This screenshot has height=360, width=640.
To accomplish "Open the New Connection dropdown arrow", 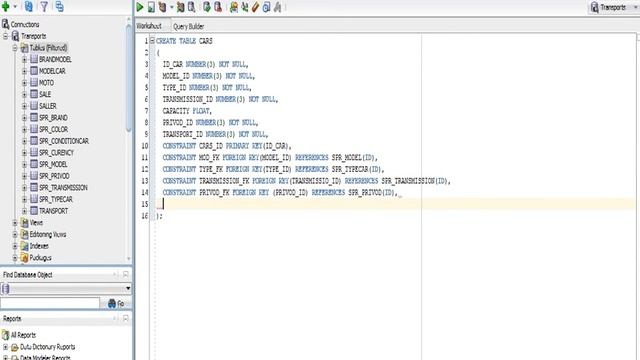I will pos(15,6).
